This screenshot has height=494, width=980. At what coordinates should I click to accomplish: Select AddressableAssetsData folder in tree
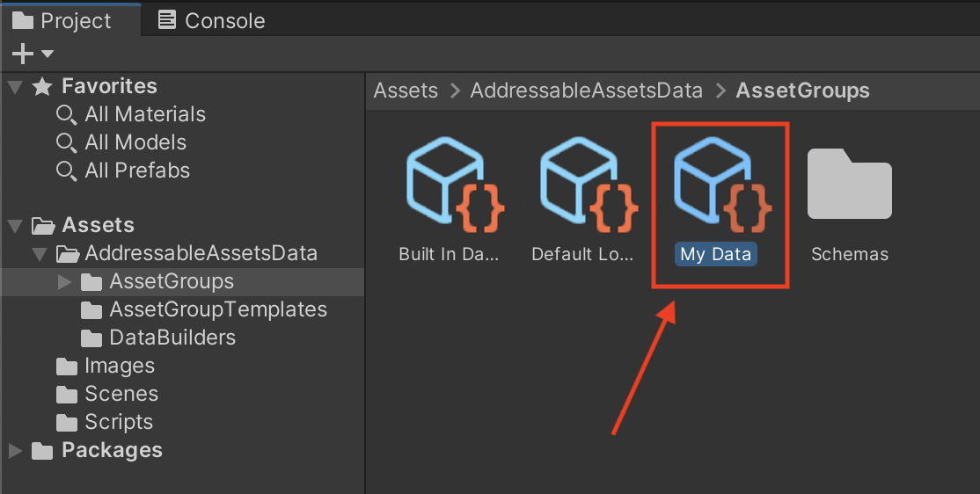click(201, 253)
